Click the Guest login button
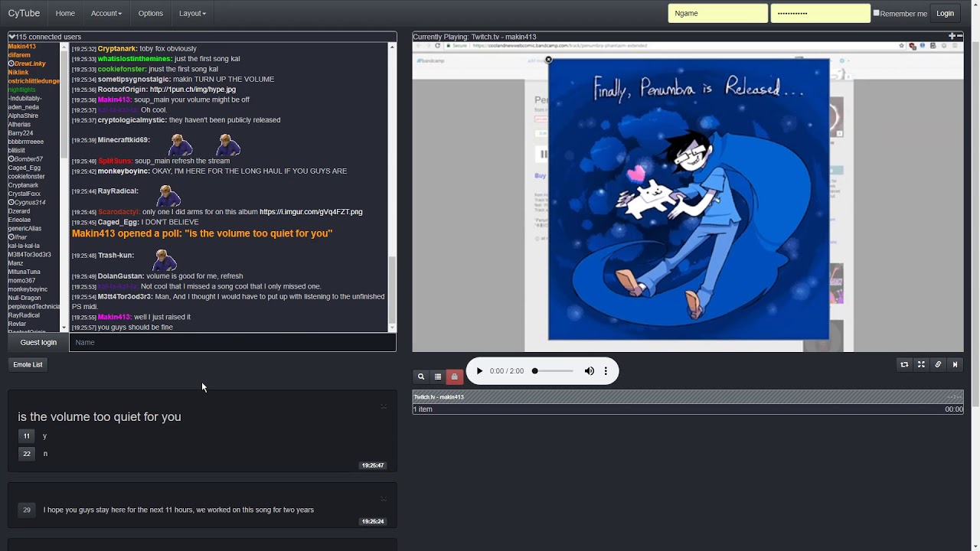Screen dimensions: 980x551 pos(38,342)
